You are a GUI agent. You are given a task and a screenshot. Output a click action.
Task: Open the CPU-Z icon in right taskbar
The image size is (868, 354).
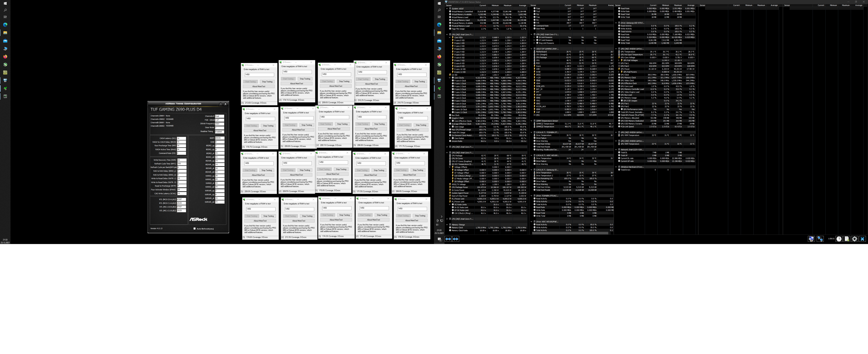tap(439, 73)
